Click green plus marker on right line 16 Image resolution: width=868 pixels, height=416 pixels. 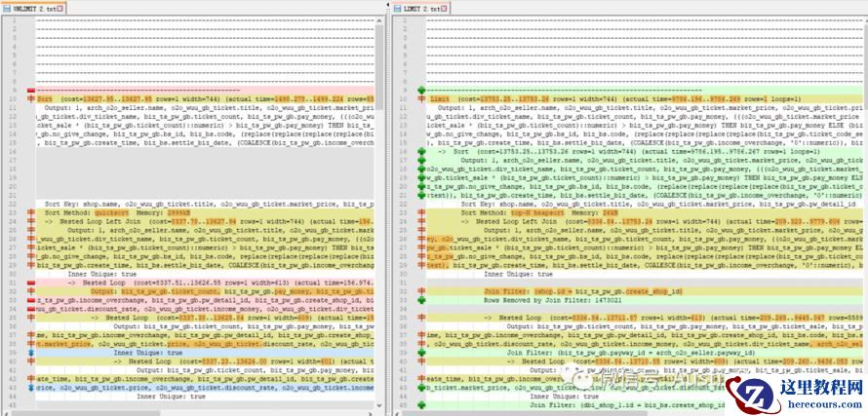pos(420,151)
